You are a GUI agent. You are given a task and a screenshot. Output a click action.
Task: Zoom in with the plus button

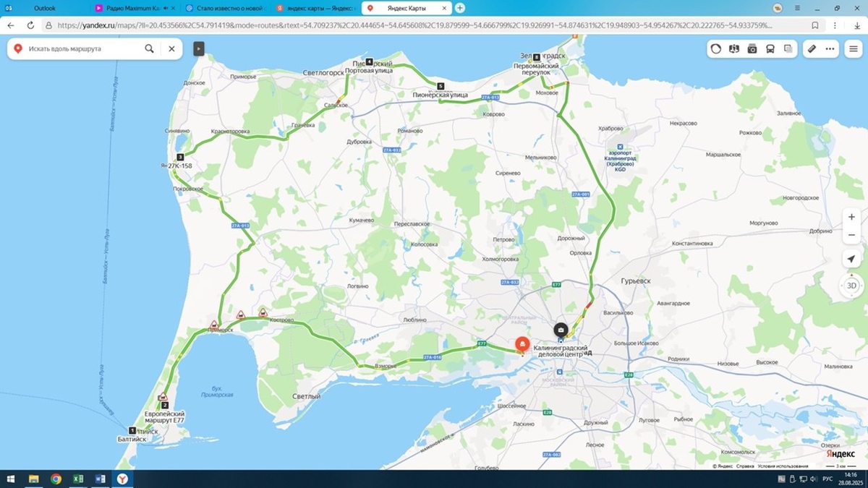(851, 217)
